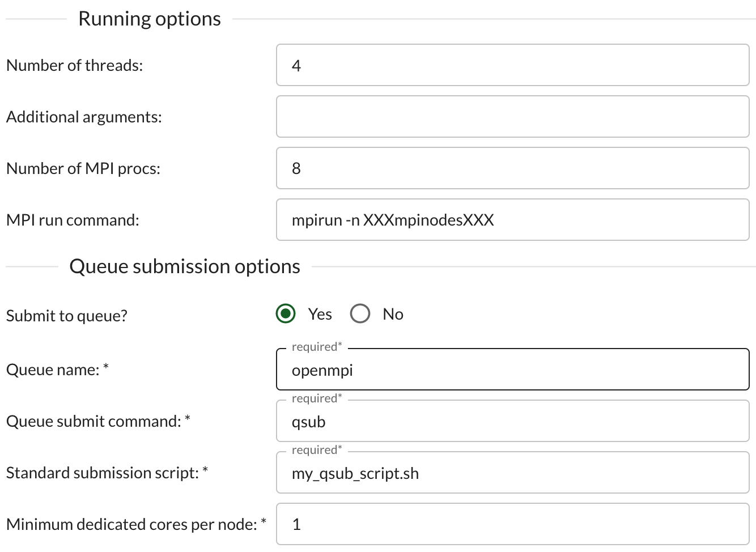Select the No radio button for queue submission

click(360, 313)
